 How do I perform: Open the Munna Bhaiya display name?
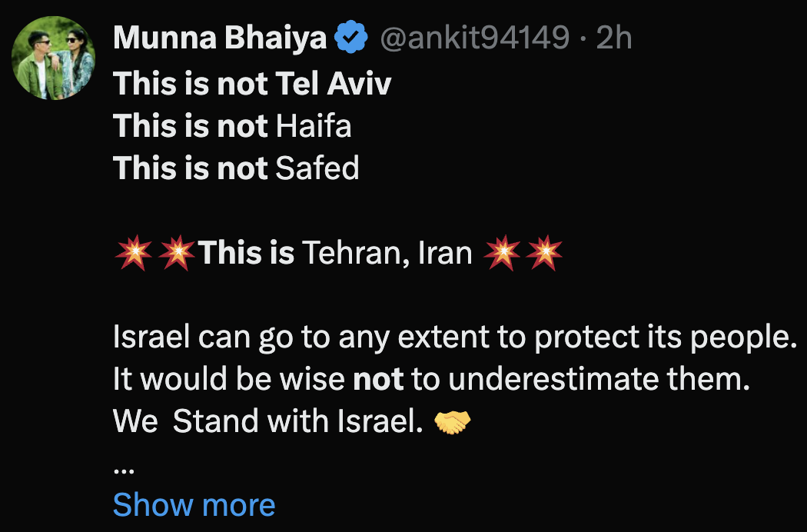pyautogui.click(x=220, y=37)
